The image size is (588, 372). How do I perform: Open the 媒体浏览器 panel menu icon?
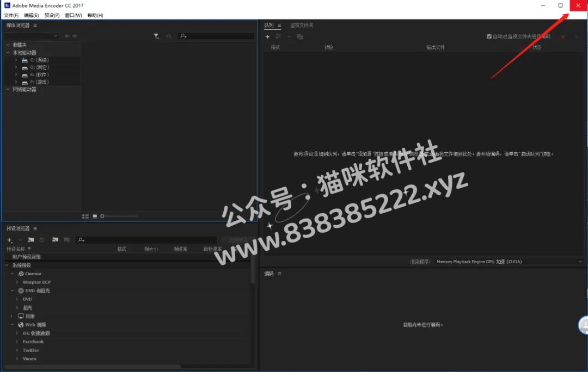tap(35, 25)
